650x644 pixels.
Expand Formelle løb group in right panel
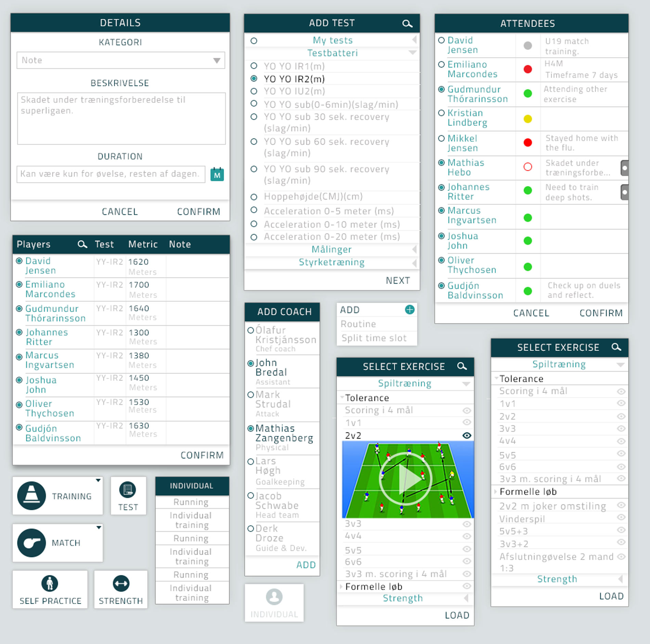[496, 491]
